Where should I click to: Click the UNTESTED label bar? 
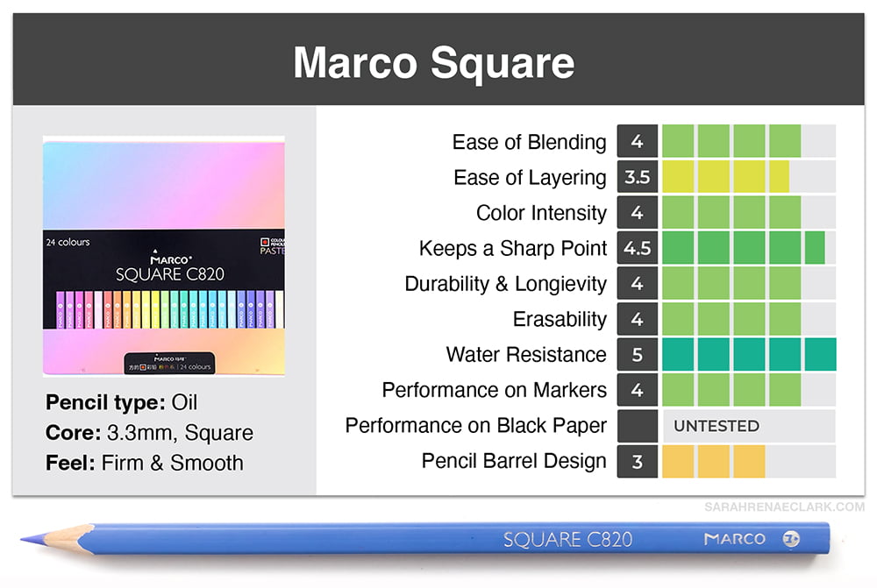(749, 426)
